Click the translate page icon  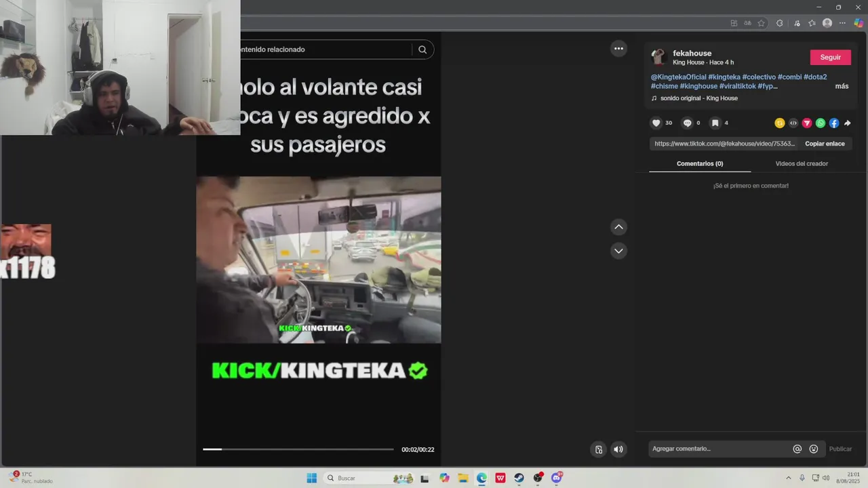[x=747, y=23]
